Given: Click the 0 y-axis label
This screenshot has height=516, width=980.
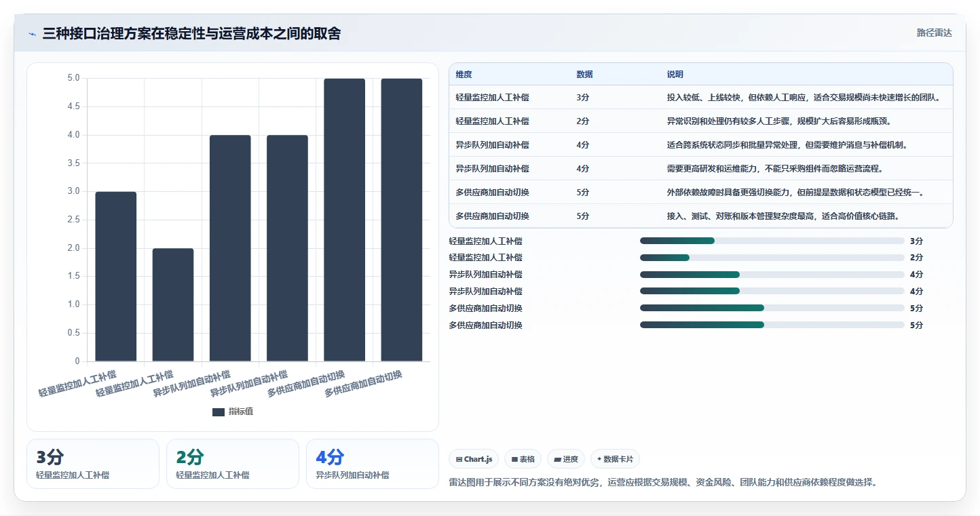Looking at the screenshot, I should click(x=77, y=361).
